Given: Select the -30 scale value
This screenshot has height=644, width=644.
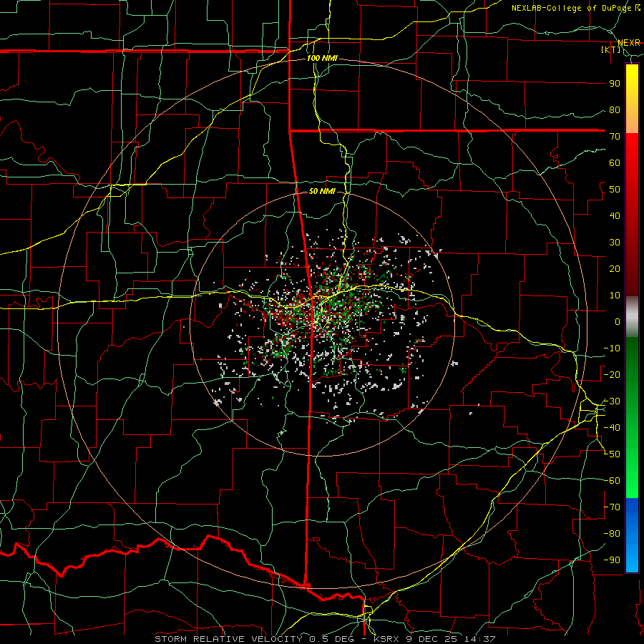Looking at the screenshot, I should tap(612, 401).
